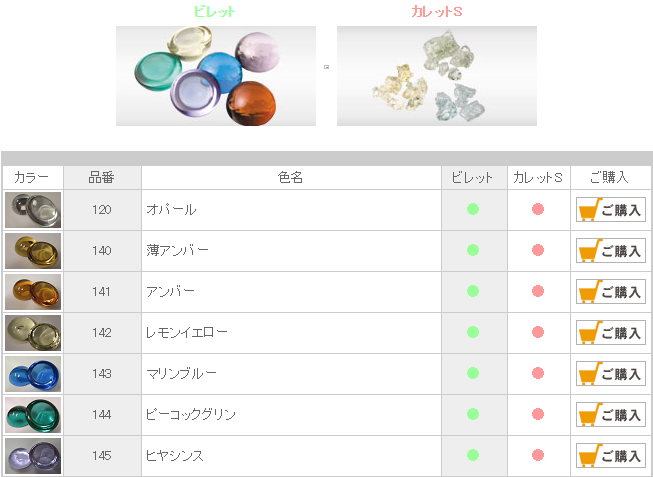Click the カレットS glass shards photo

click(x=437, y=76)
